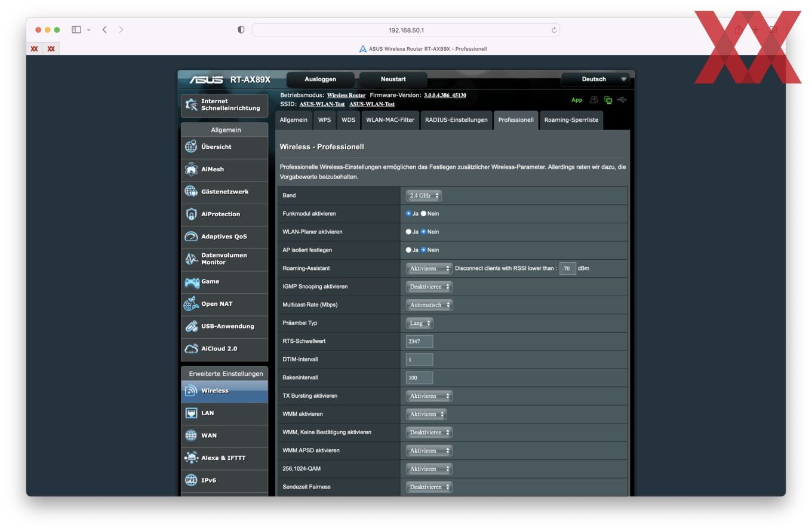The height and width of the screenshot is (531, 812).
Task: Open WMM APSD aktivieren dropdown
Action: (429, 450)
